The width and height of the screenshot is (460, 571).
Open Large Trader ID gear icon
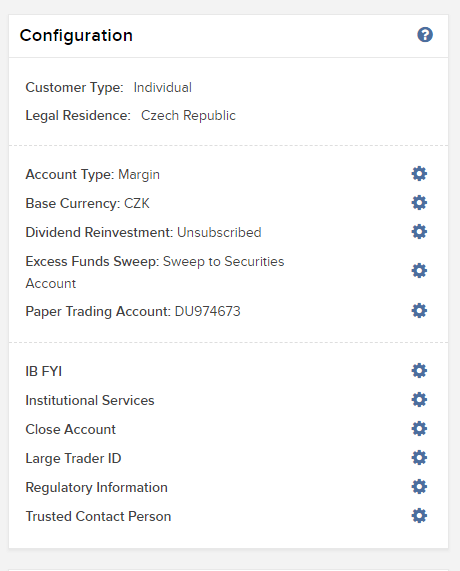click(419, 458)
